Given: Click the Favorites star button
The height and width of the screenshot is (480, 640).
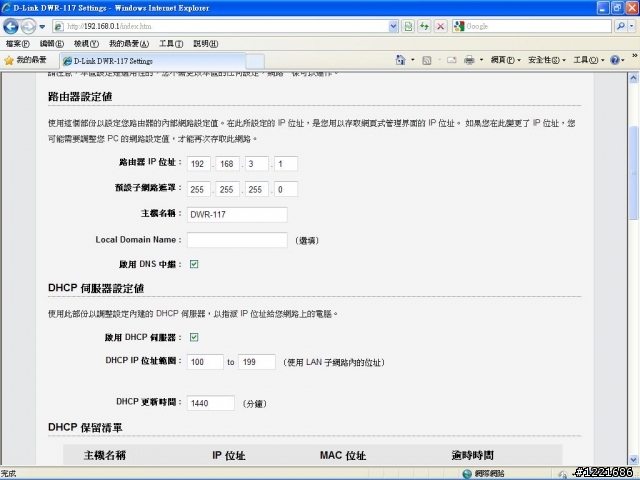Looking at the screenshot, I should 25,60.
